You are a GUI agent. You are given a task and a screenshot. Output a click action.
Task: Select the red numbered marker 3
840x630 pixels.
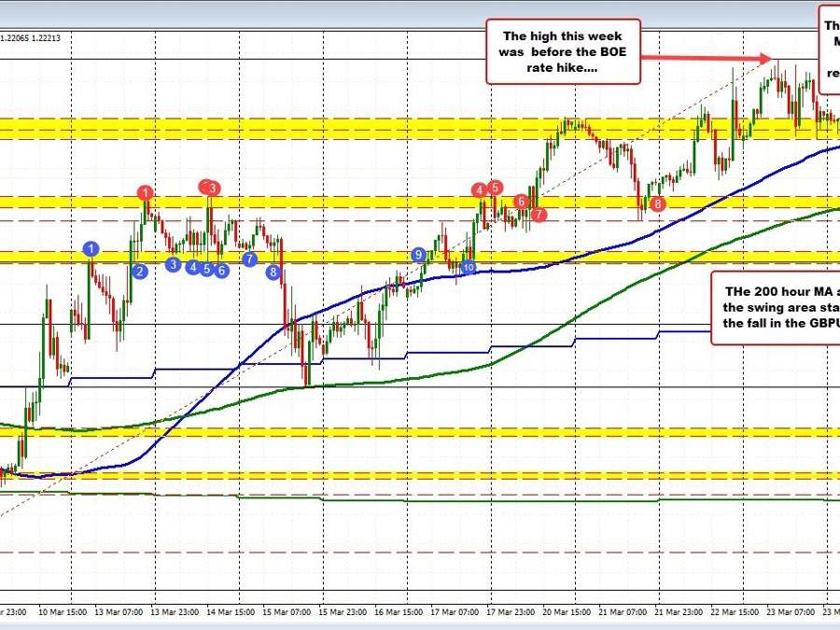(209, 188)
